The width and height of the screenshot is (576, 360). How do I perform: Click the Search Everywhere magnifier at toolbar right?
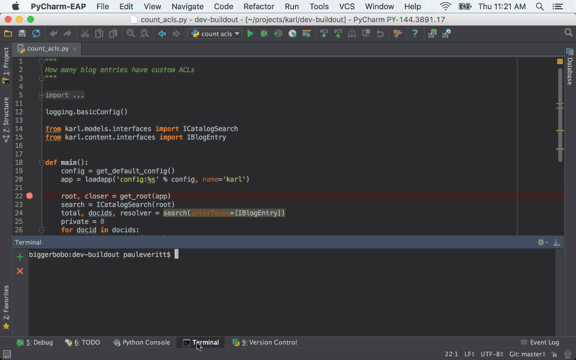coord(568,33)
